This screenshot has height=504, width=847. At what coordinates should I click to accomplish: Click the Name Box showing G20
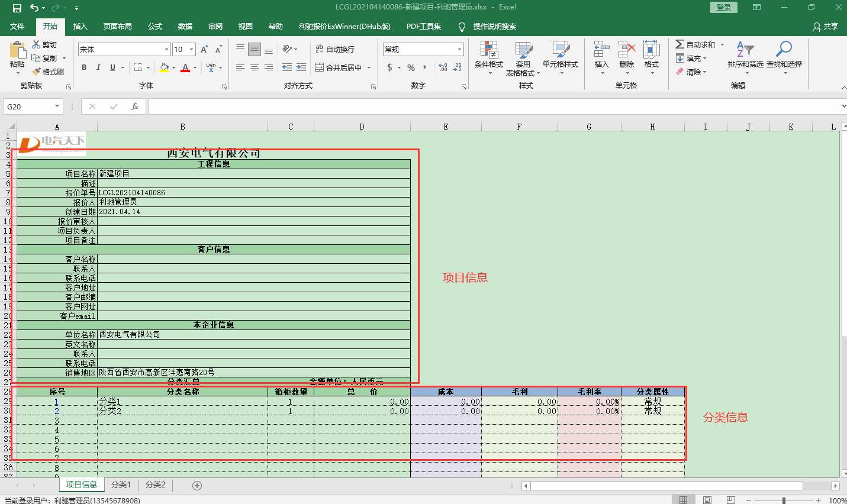tap(33, 106)
